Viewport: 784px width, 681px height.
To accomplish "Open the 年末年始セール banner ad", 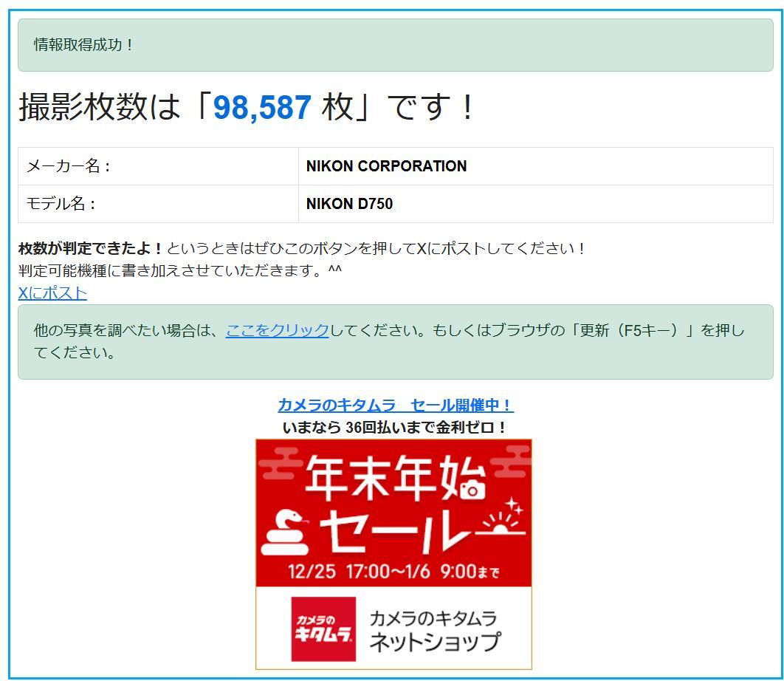I will [393, 555].
